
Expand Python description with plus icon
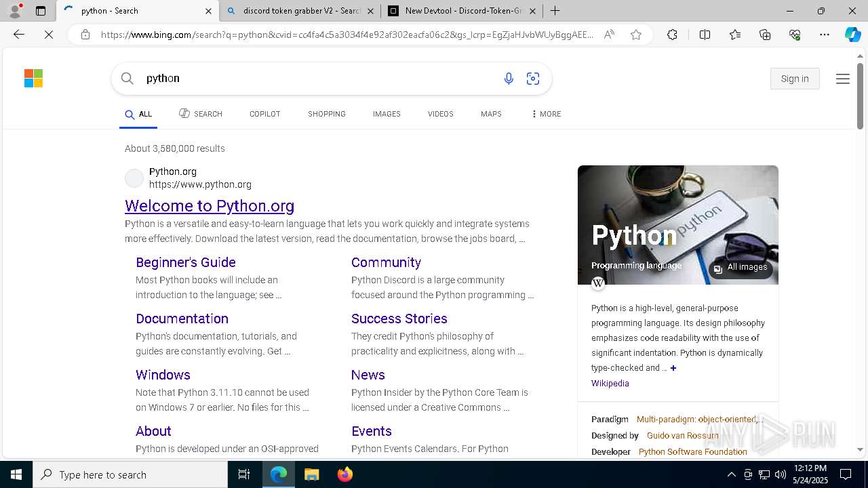[673, 368]
